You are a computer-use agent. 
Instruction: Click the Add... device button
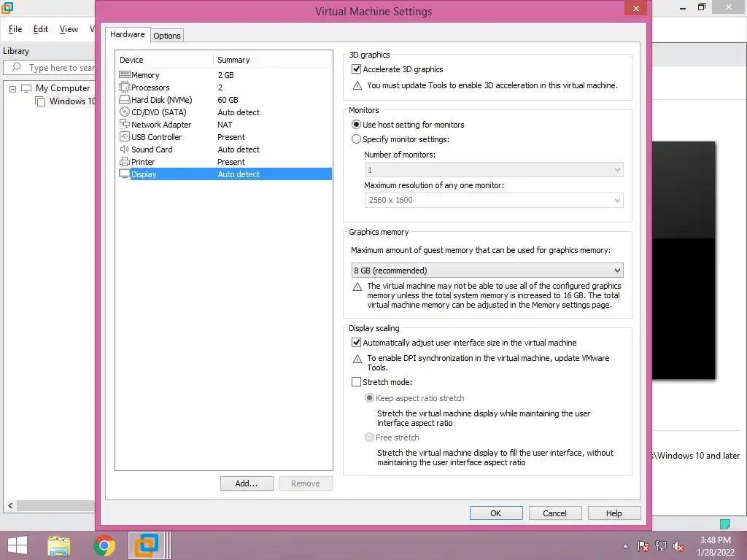click(247, 483)
